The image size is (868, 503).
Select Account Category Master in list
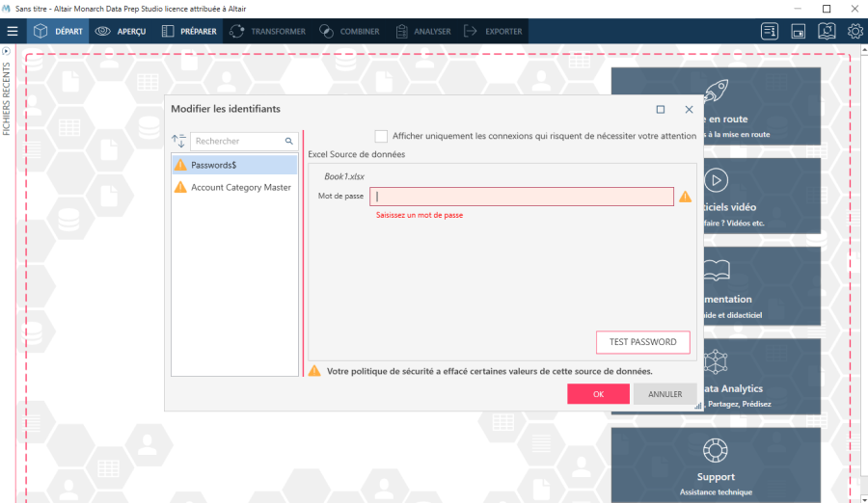[x=240, y=187]
